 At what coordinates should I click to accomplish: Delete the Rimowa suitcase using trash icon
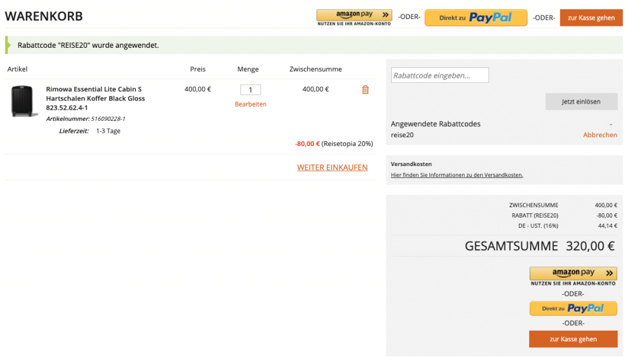click(366, 90)
